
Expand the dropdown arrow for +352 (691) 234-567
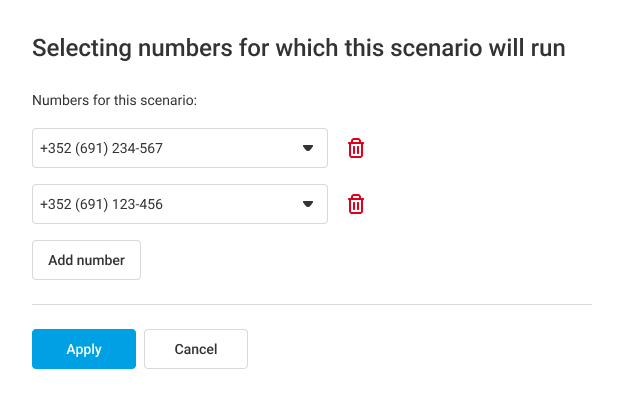pos(308,148)
